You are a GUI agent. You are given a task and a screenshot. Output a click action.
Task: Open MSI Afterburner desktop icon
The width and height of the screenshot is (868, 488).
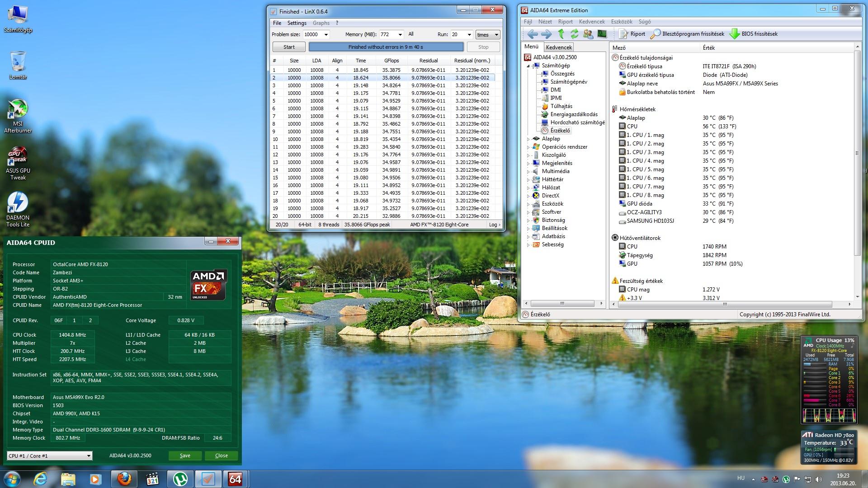(x=18, y=109)
